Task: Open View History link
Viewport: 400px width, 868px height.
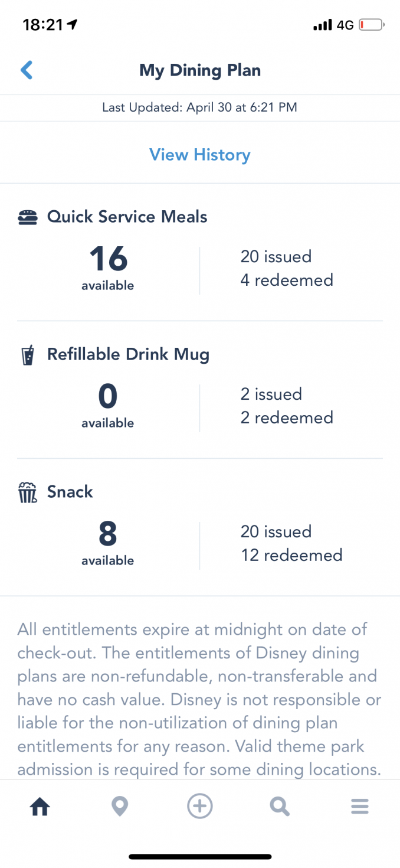Action: tap(200, 155)
